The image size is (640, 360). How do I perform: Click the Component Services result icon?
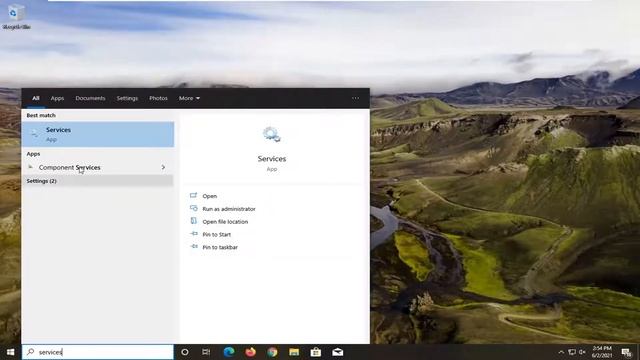(x=31, y=167)
